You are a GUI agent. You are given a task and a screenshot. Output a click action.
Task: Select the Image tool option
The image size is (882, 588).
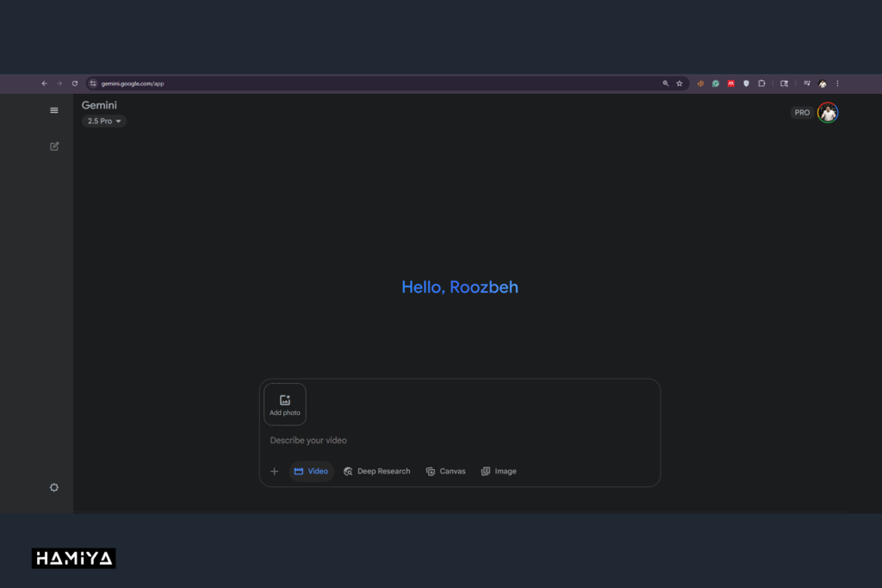click(499, 472)
